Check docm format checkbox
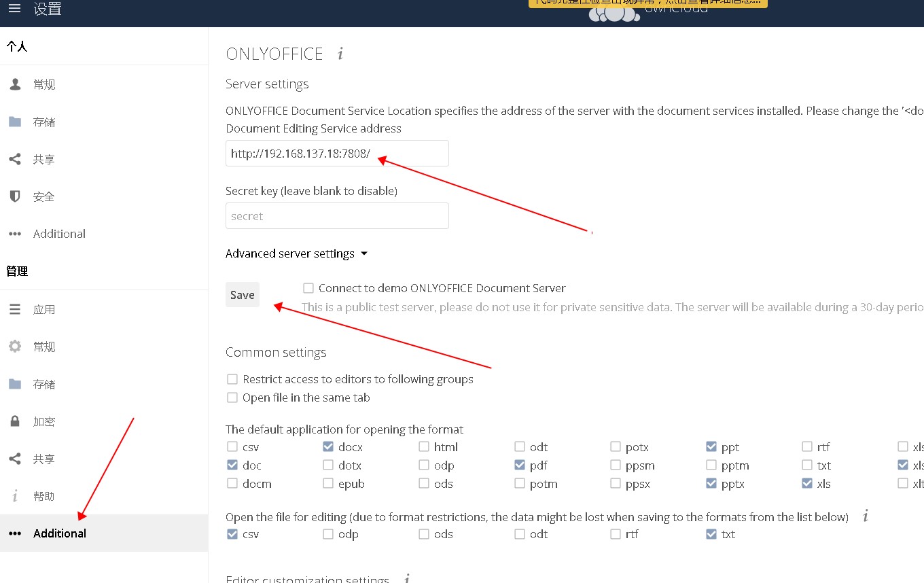Image resolution: width=924 pixels, height=583 pixels. coord(232,484)
